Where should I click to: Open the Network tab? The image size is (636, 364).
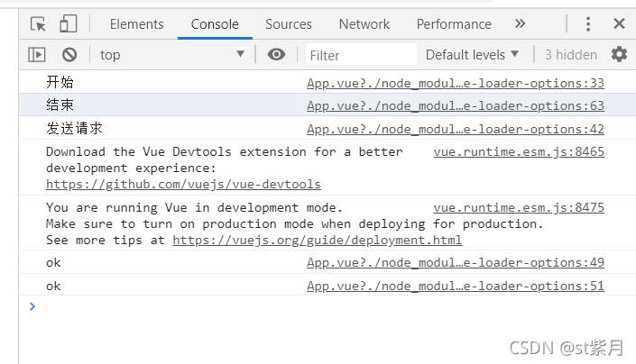tap(364, 24)
